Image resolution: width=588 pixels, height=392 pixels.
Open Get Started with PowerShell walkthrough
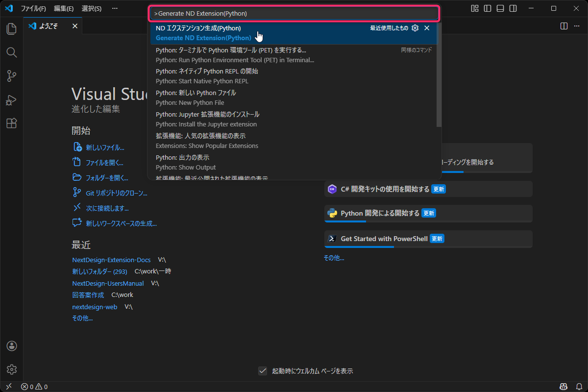click(x=428, y=239)
